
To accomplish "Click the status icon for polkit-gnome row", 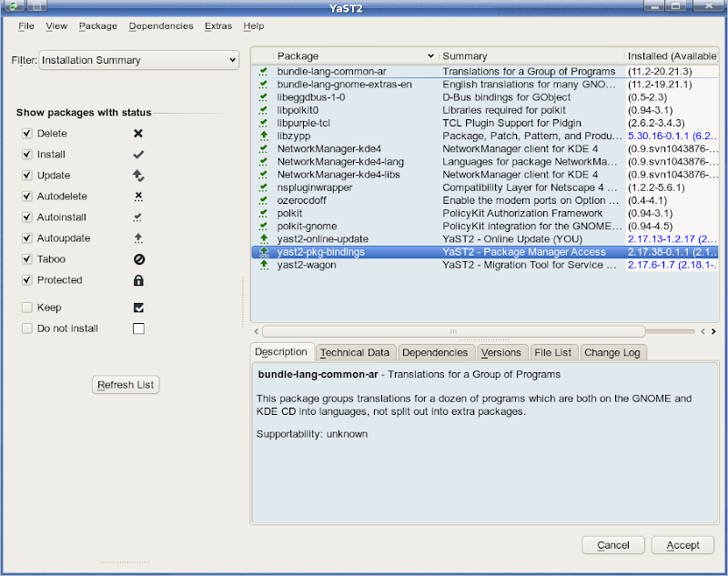I will point(264,226).
